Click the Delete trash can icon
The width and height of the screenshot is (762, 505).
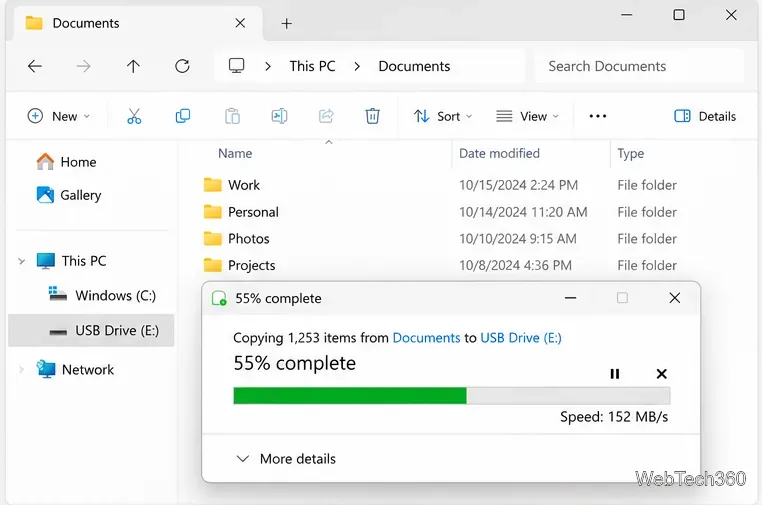pyautogui.click(x=372, y=116)
